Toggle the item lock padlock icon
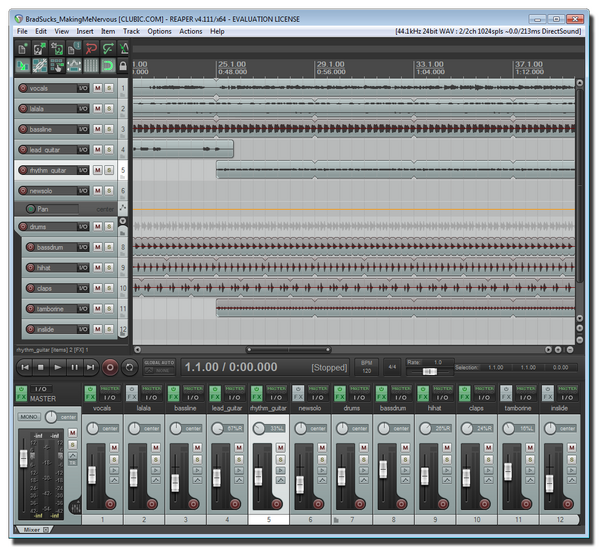The image size is (600, 554). [x=123, y=66]
